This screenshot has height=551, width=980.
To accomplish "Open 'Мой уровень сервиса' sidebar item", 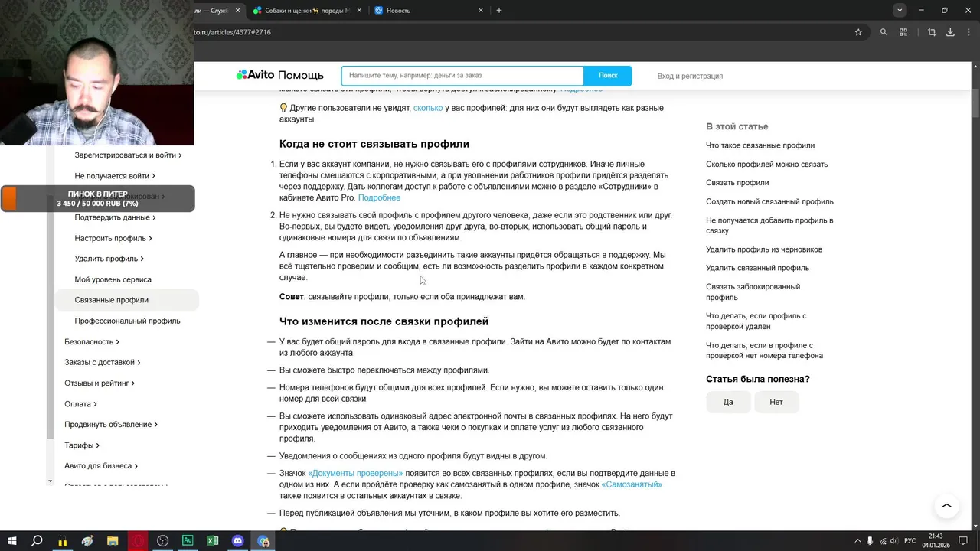I will pos(113,279).
